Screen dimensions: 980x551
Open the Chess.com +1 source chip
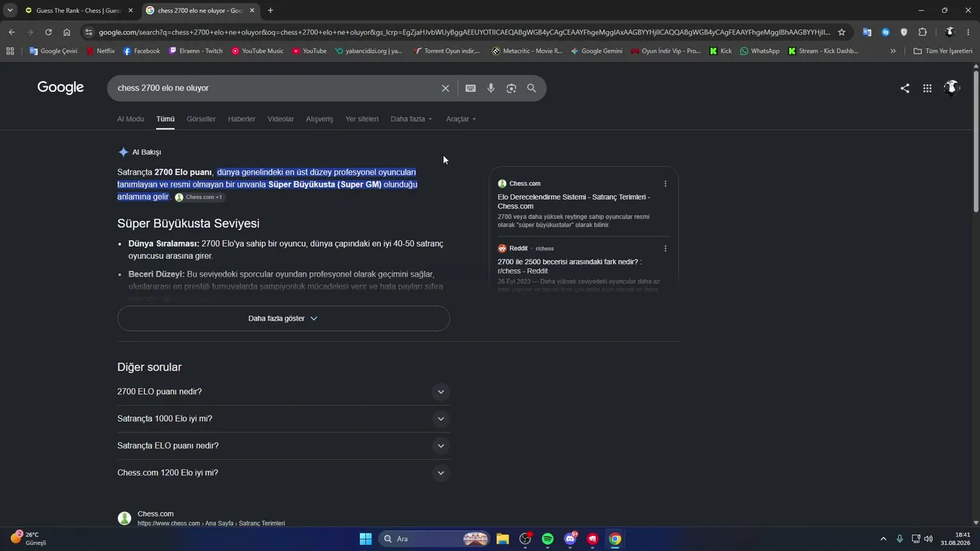tap(200, 197)
